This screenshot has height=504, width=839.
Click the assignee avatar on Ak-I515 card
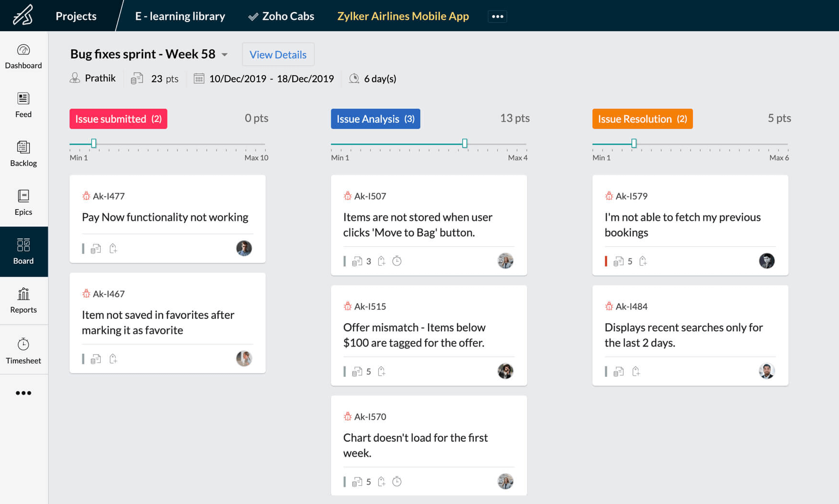click(505, 371)
